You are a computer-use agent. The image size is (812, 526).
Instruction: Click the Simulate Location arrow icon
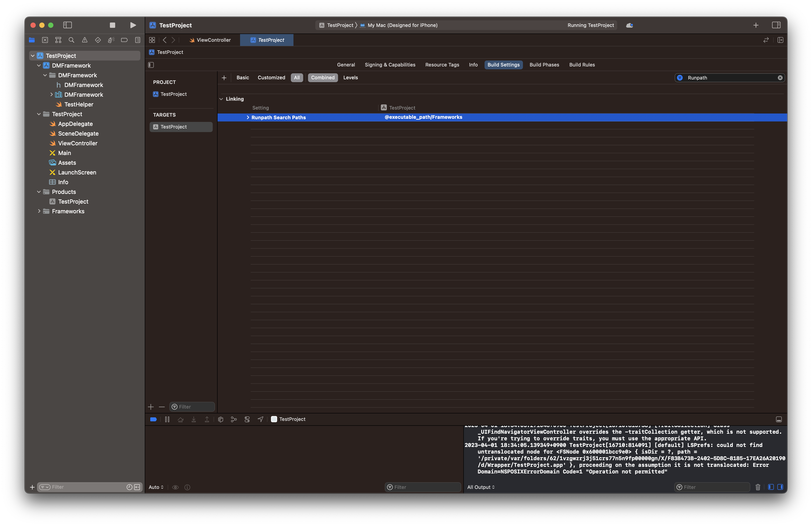tap(260, 419)
